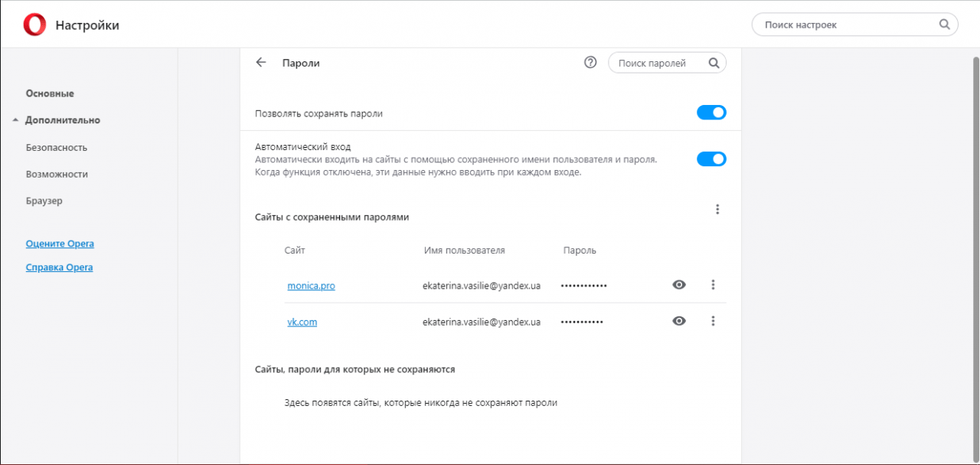
Task: Open the Основные settings section
Action: [x=50, y=93]
